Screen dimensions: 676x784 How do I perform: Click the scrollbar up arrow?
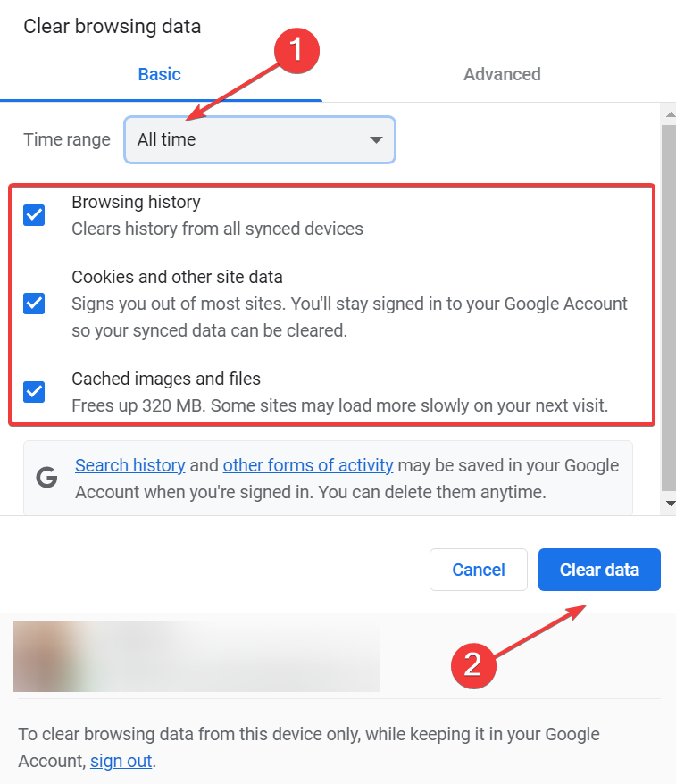click(x=670, y=115)
